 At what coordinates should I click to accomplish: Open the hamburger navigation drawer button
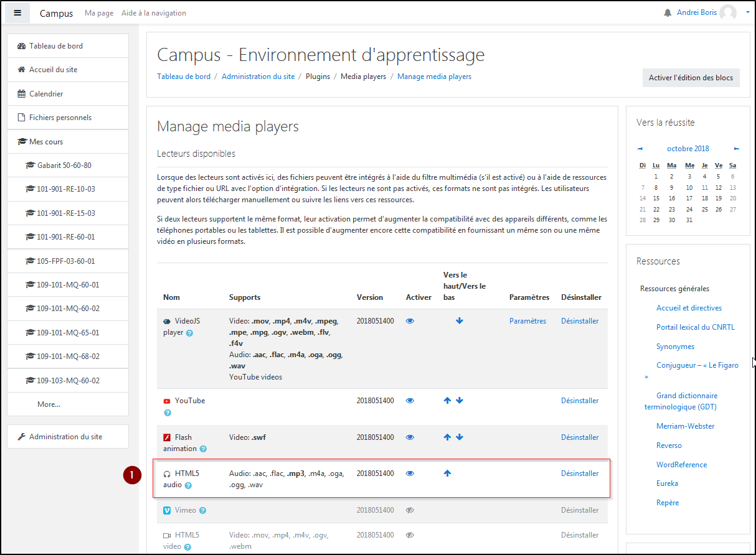[x=17, y=13]
